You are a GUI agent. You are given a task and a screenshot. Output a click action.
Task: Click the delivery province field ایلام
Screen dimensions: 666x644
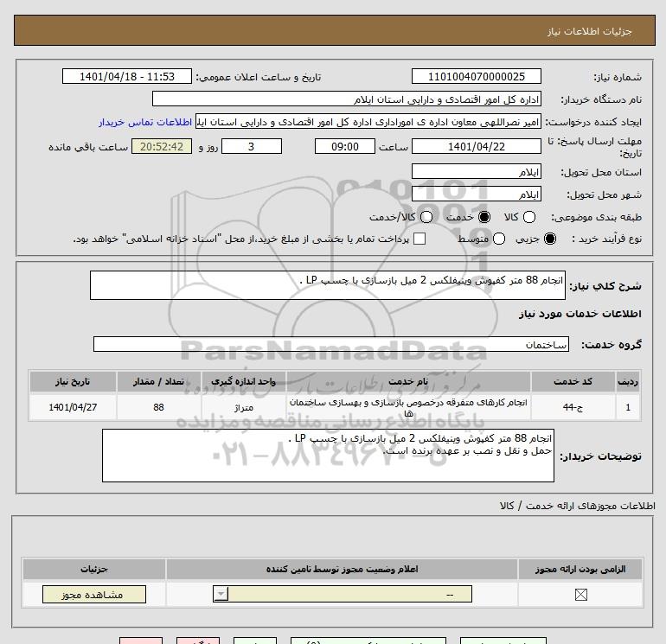tap(476, 171)
